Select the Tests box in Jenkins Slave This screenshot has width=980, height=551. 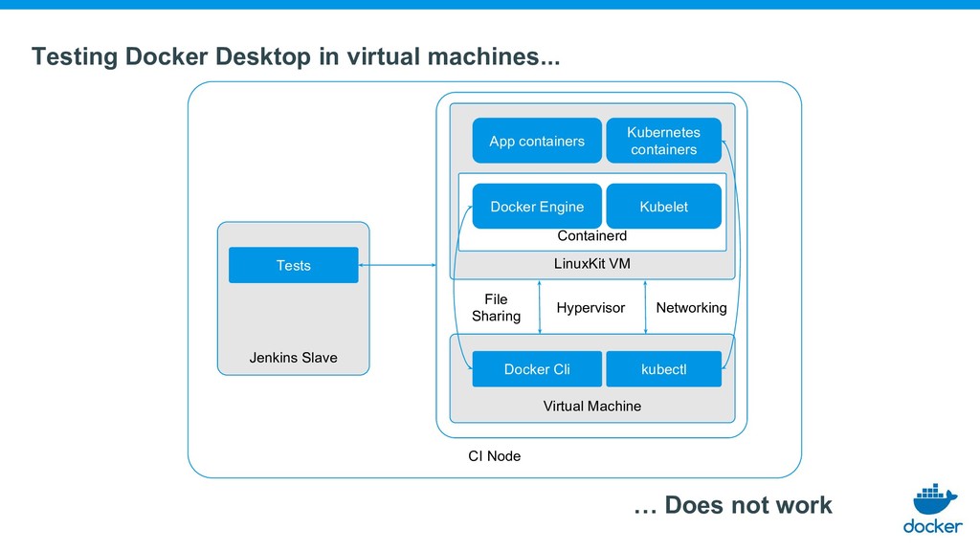click(x=293, y=265)
